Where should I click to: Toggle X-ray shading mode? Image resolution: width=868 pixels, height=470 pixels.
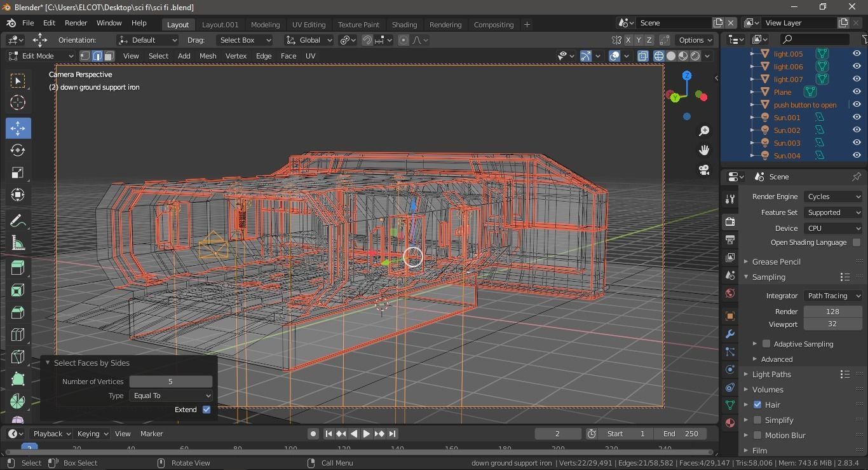coord(642,56)
